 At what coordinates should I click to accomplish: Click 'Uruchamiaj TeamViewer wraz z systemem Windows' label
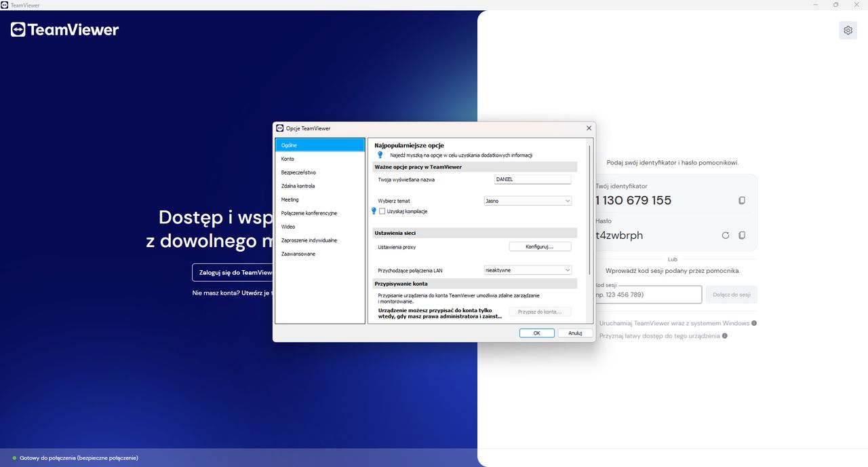tap(674, 323)
